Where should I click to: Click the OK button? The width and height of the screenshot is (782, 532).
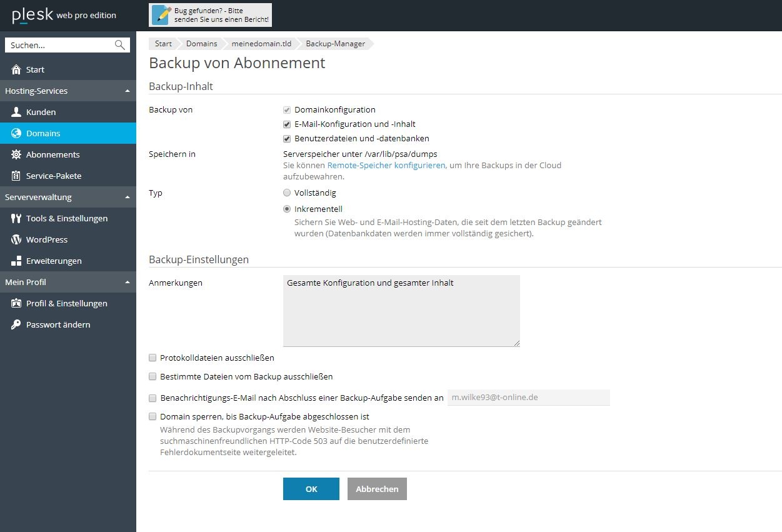point(311,489)
